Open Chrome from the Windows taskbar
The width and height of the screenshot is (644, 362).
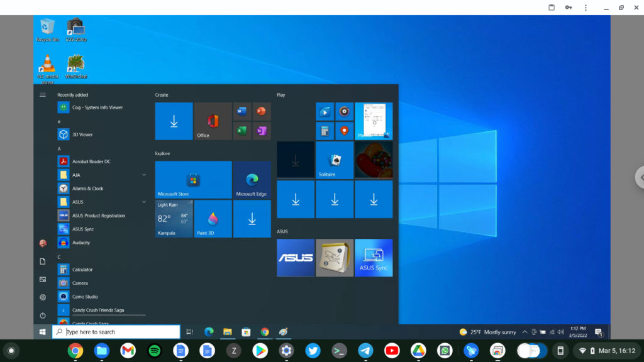(x=265, y=332)
